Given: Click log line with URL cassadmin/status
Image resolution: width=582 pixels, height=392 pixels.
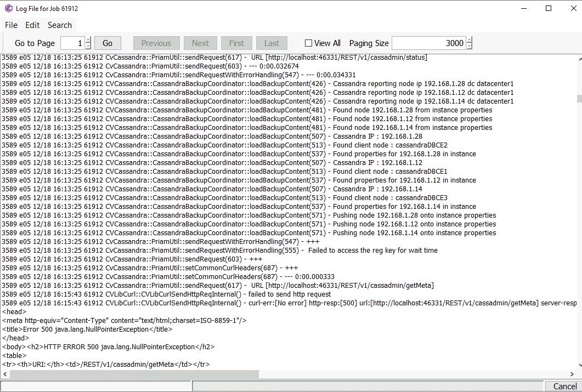Looking at the screenshot, I should 214,58.
